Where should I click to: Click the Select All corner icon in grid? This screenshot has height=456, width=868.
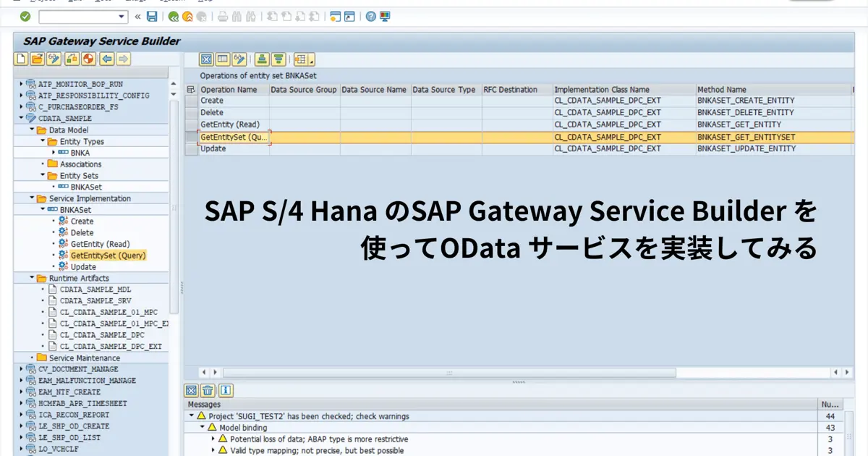(191, 90)
